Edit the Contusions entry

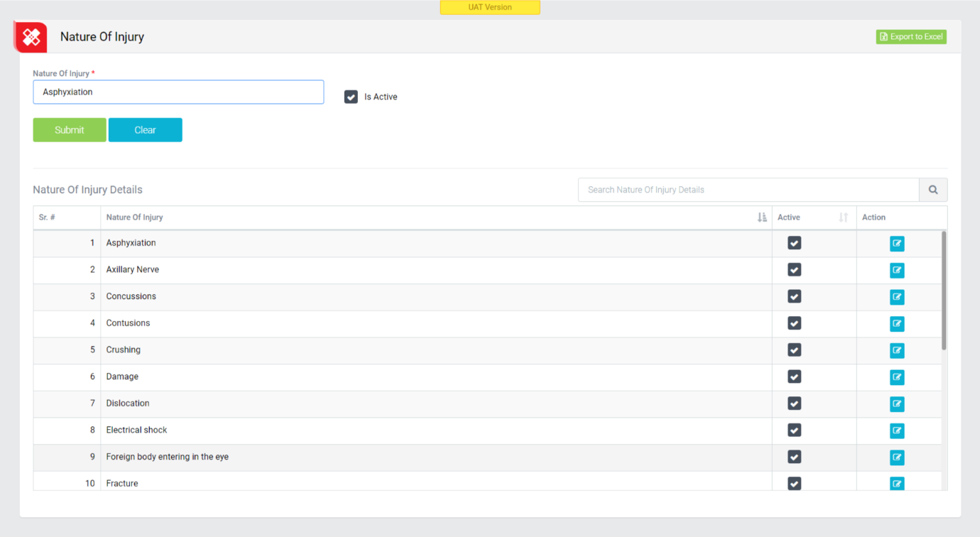897,324
